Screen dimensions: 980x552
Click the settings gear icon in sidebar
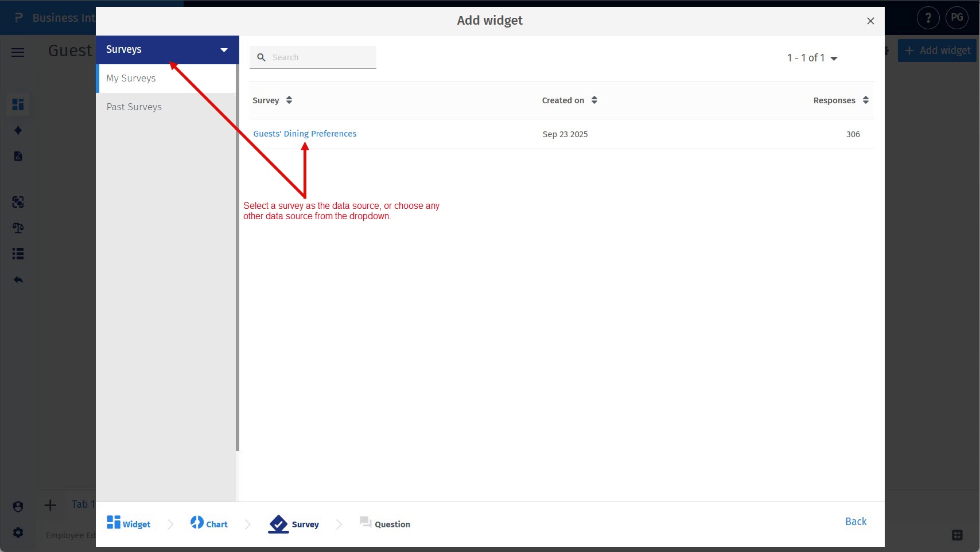[x=18, y=532]
